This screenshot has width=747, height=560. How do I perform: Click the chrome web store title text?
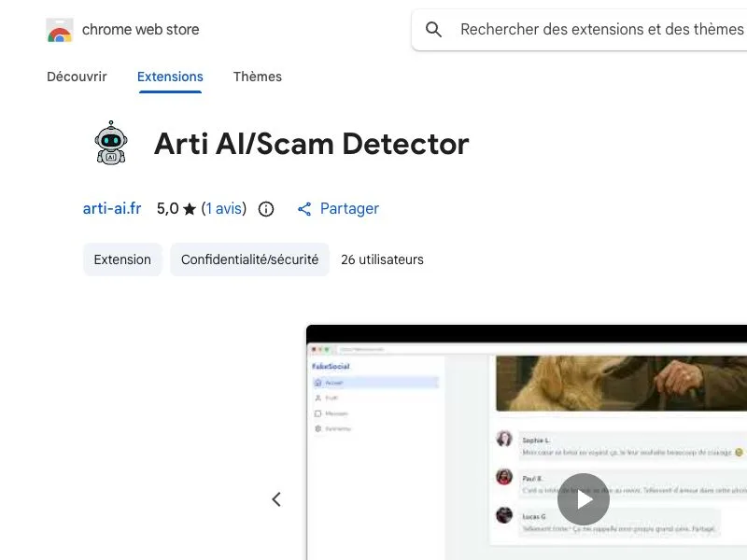[141, 30]
